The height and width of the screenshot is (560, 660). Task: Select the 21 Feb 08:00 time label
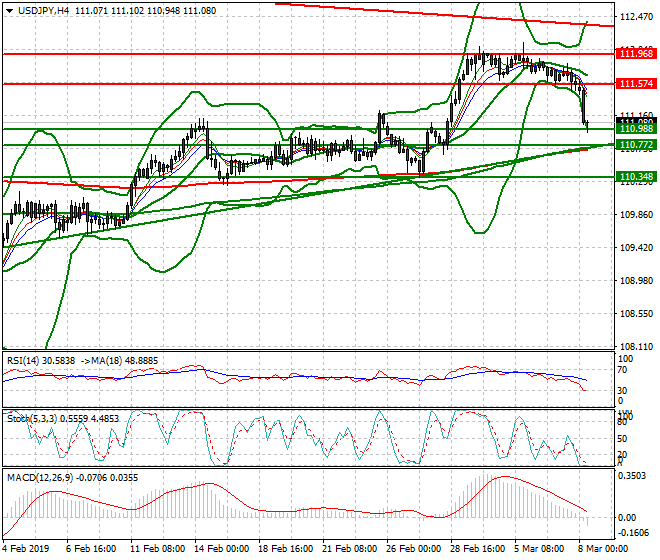point(349,549)
